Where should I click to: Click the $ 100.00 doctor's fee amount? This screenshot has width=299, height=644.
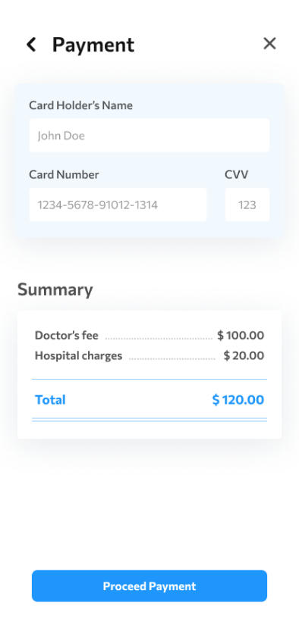(241, 336)
